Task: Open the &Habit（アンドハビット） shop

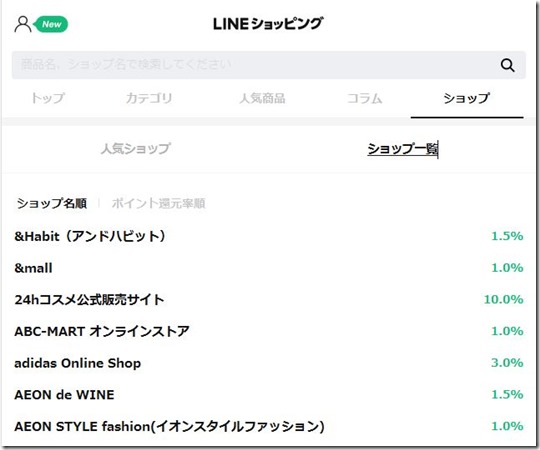Action: click(269, 236)
